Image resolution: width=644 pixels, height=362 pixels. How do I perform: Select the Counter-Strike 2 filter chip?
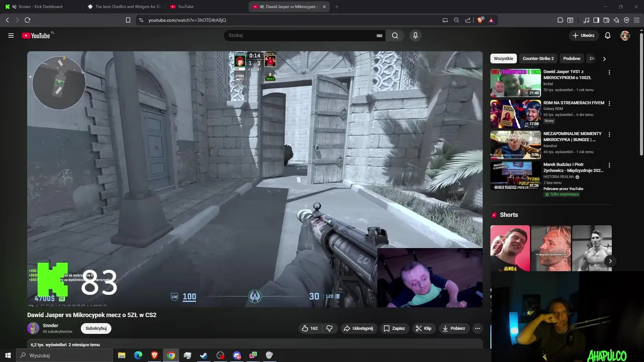pyautogui.click(x=538, y=59)
